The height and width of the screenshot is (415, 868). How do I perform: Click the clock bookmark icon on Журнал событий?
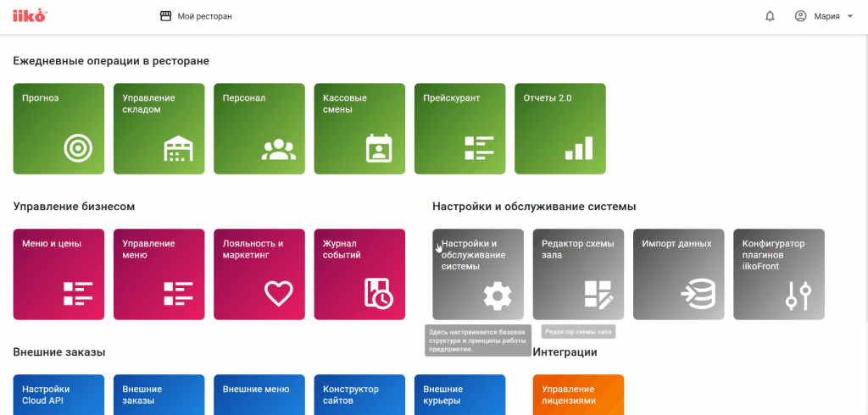click(x=379, y=293)
